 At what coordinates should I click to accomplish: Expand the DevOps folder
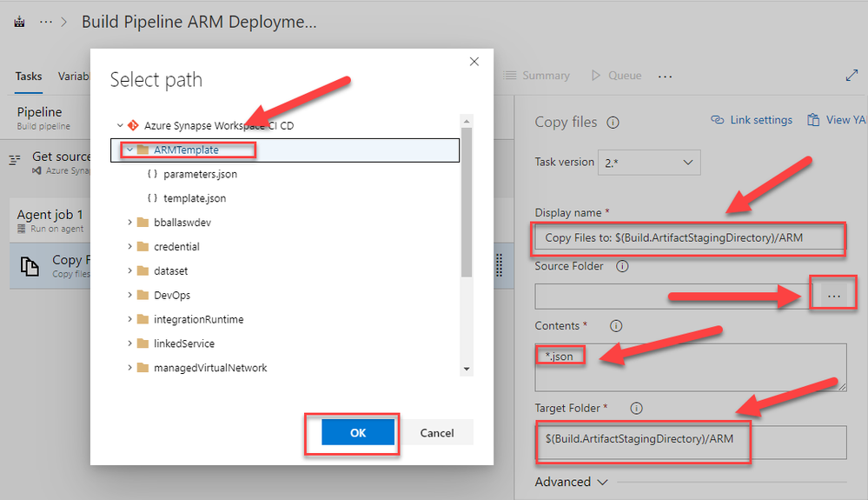click(x=129, y=295)
